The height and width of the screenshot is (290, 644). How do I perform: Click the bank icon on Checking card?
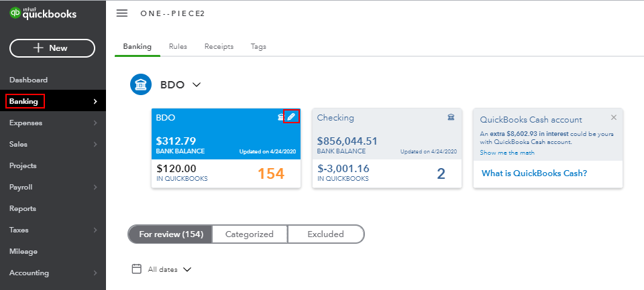coord(451,117)
